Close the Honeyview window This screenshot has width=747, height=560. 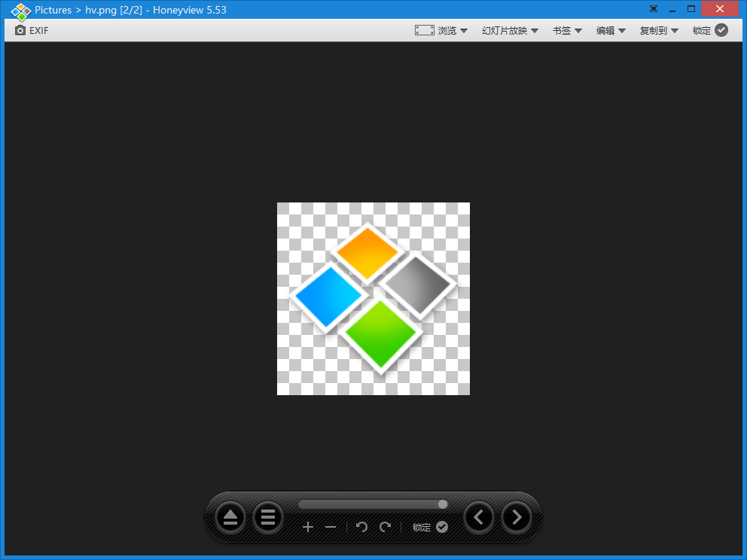tap(720, 9)
